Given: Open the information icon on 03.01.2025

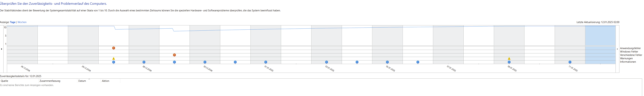Looking at the screenshot, I should [326, 62].
